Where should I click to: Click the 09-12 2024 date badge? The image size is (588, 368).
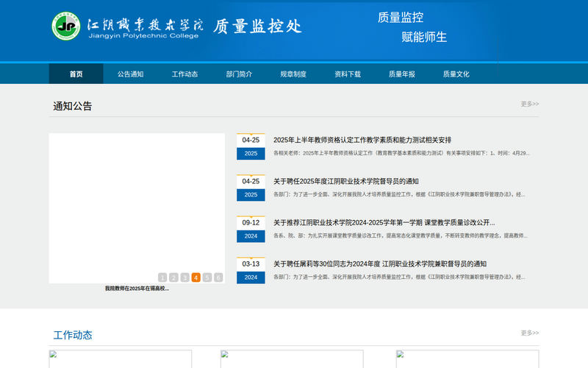[x=251, y=229]
